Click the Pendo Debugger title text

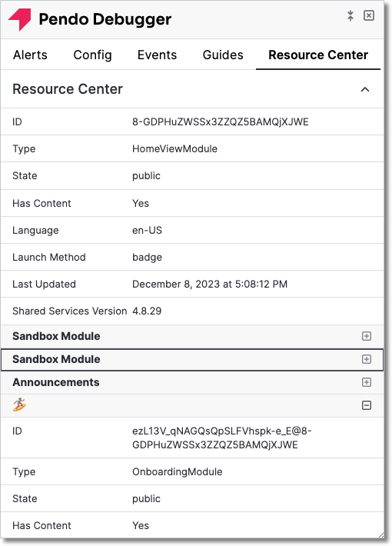point(105,19)
